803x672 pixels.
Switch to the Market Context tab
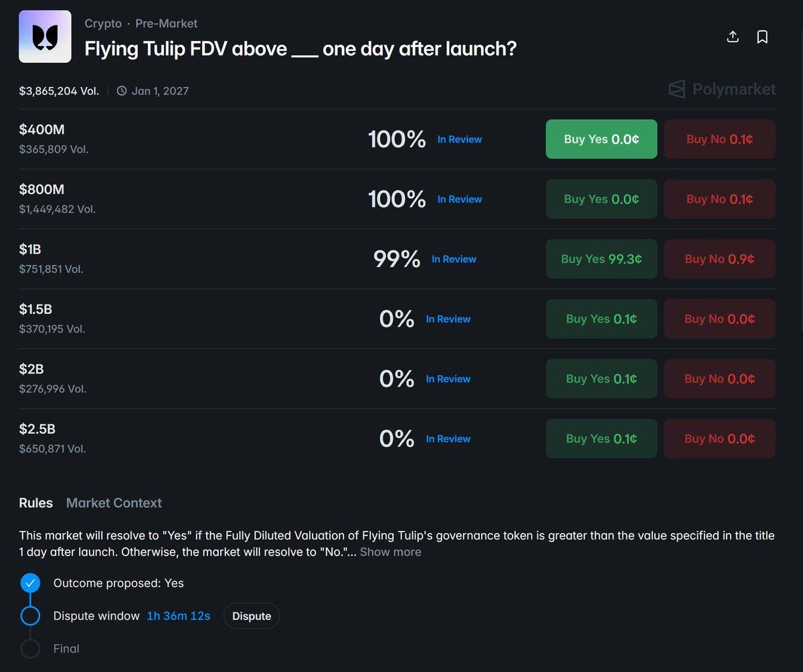click(114, 503)
